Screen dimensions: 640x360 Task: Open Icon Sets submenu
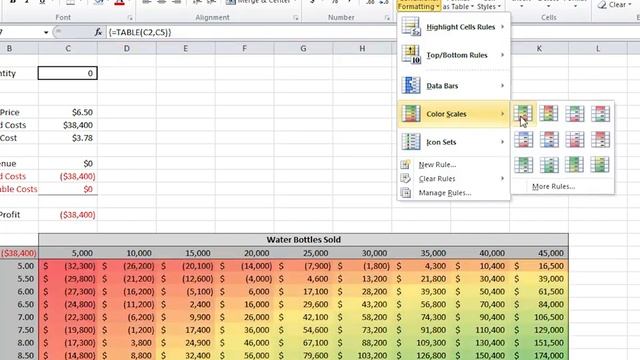click(x=453, y=142)
